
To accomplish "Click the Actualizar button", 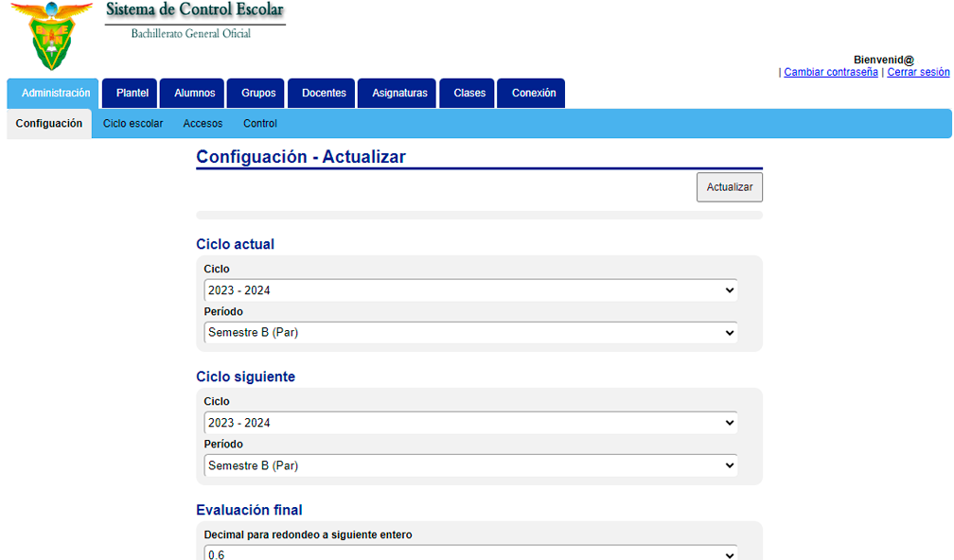I will pyautogui.click(x=730, y=187).
